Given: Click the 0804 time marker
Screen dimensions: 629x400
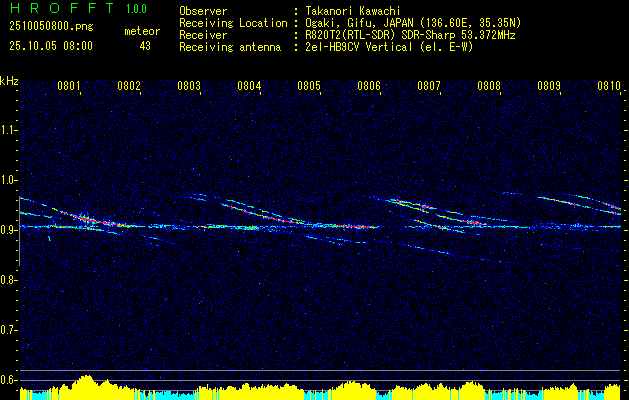Looking at the screenshot, I should (249, 86).
